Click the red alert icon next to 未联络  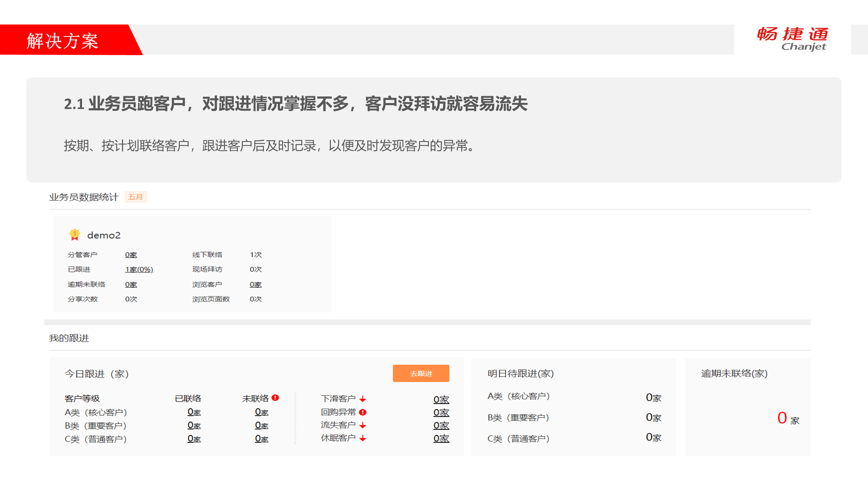click(x=275, y=398)
